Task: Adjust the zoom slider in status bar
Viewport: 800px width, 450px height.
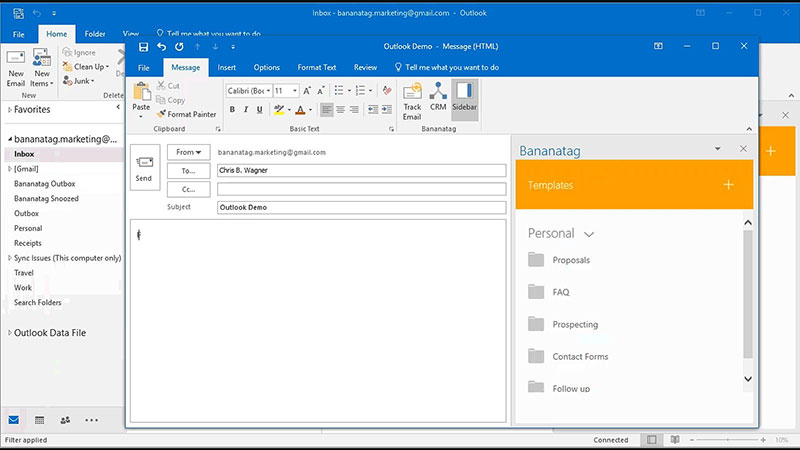Action: pos(728,440)
